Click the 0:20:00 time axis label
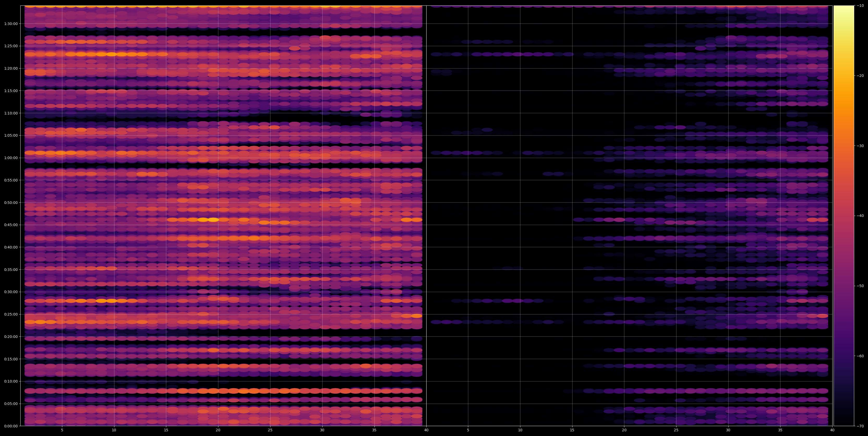This screenshot has width=868, height=436. (x=11, y=337)
